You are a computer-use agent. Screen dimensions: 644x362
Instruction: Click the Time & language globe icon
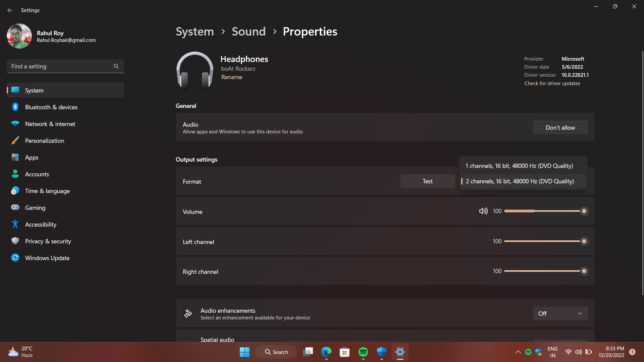pos(15,191)
